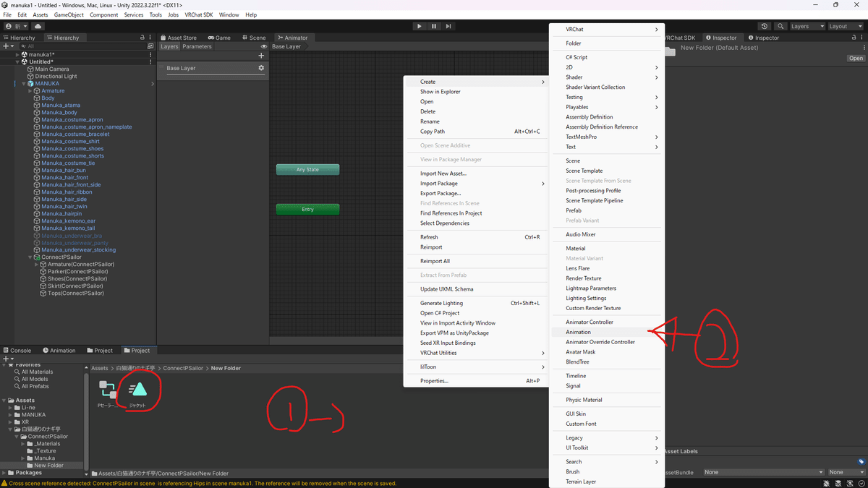
Task: Select the _Texture folder in Project
Action: click(x=45, y=451)
